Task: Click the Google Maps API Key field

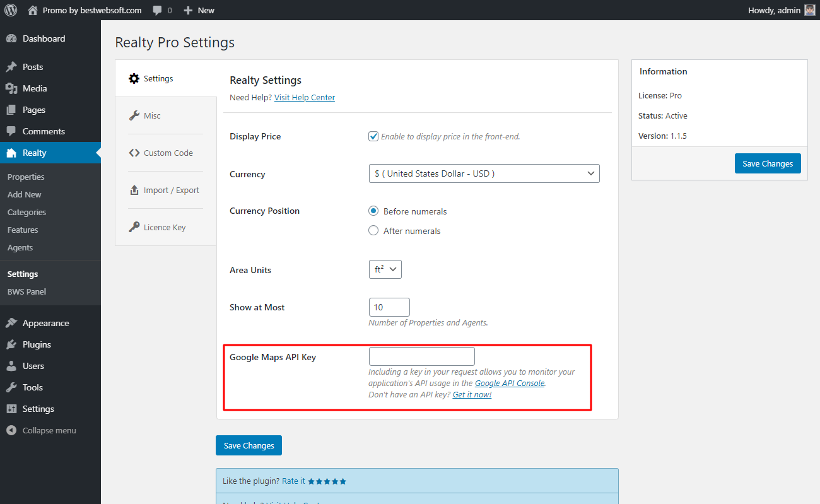Action: point(421,356)
